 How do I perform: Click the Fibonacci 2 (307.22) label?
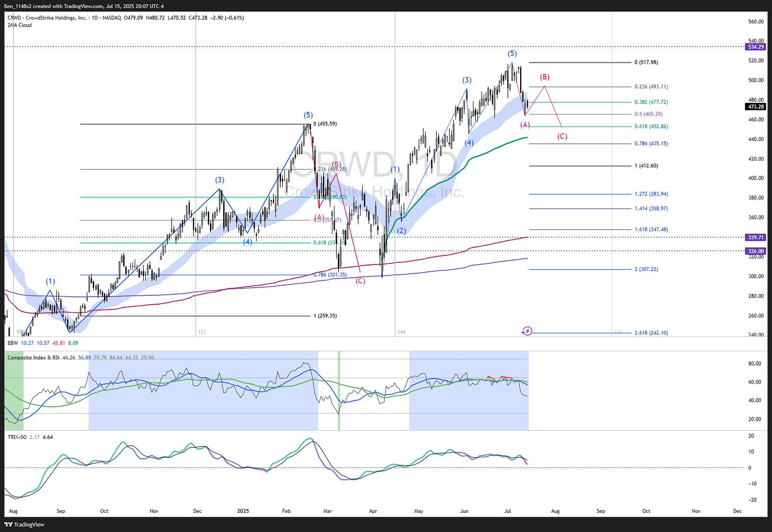point(646,269)
